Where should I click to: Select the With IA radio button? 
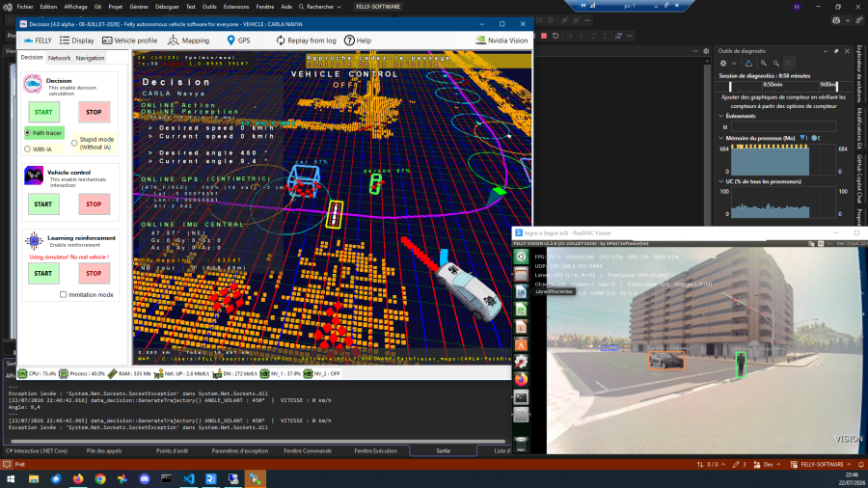[x=28, y=149]
